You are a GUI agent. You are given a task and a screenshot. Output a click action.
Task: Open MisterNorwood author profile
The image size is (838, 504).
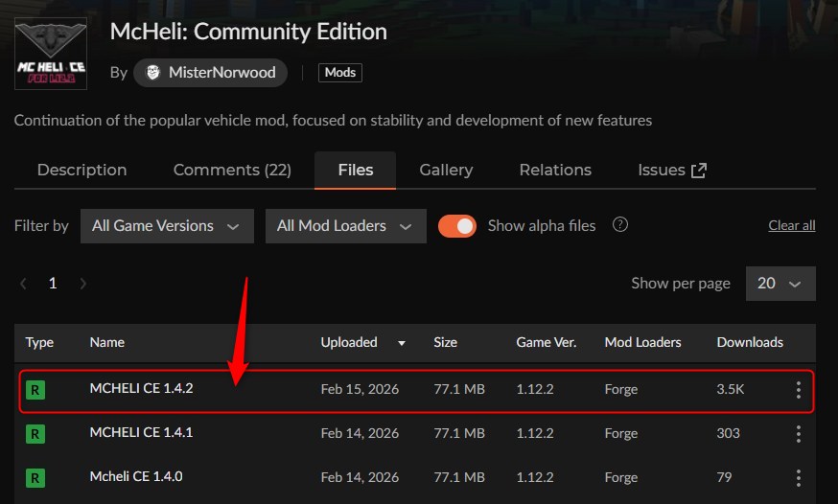(x=210, y=73)
